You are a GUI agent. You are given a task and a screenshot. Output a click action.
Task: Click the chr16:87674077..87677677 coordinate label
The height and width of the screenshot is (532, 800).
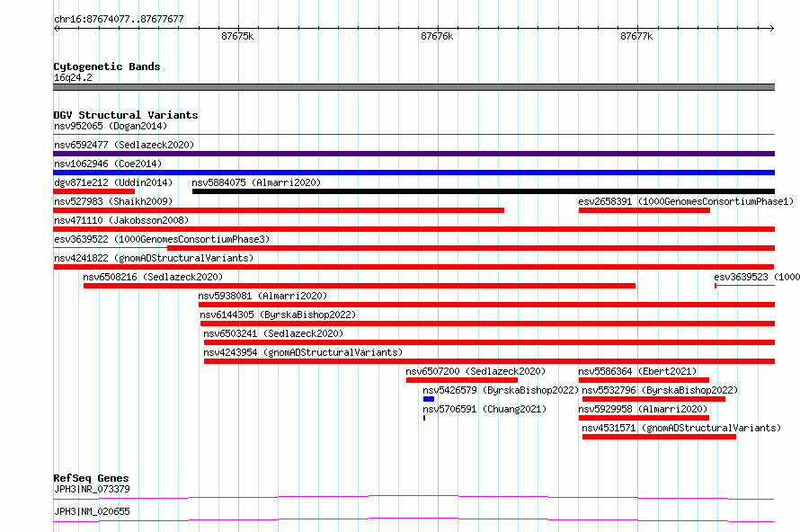click(119, 19)
